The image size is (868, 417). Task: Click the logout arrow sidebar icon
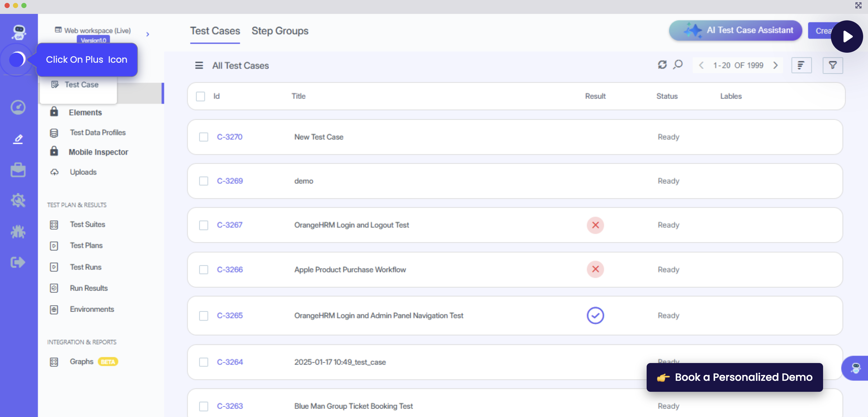point(18,262)
